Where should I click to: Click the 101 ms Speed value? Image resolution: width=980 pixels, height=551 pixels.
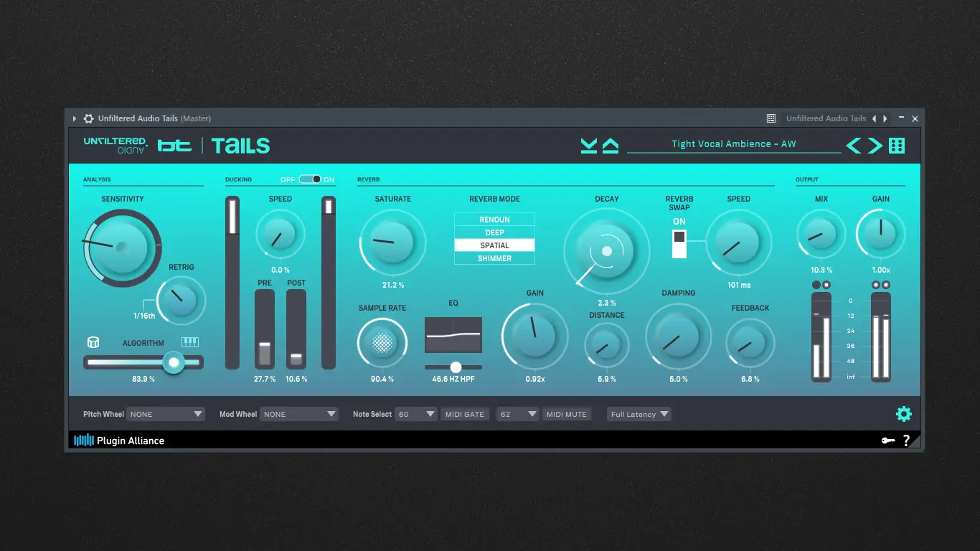(x=739, y=285)
